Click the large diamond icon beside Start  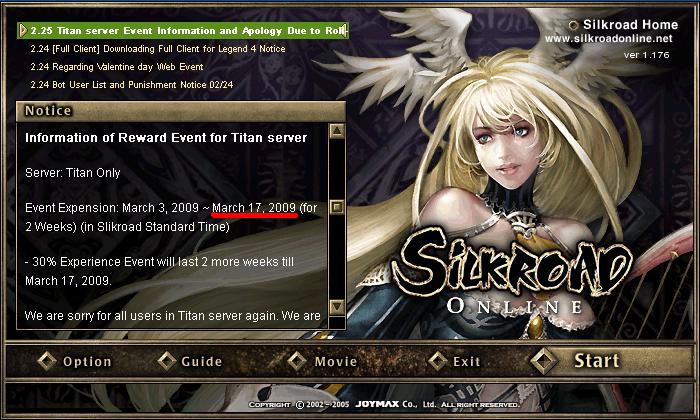(543, 361)
